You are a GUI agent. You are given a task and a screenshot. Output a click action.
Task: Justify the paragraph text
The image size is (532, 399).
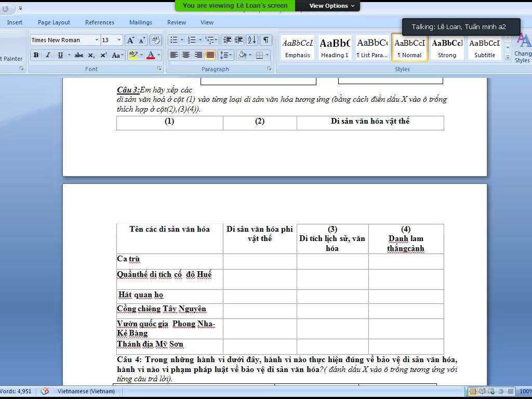pos(210,55)
